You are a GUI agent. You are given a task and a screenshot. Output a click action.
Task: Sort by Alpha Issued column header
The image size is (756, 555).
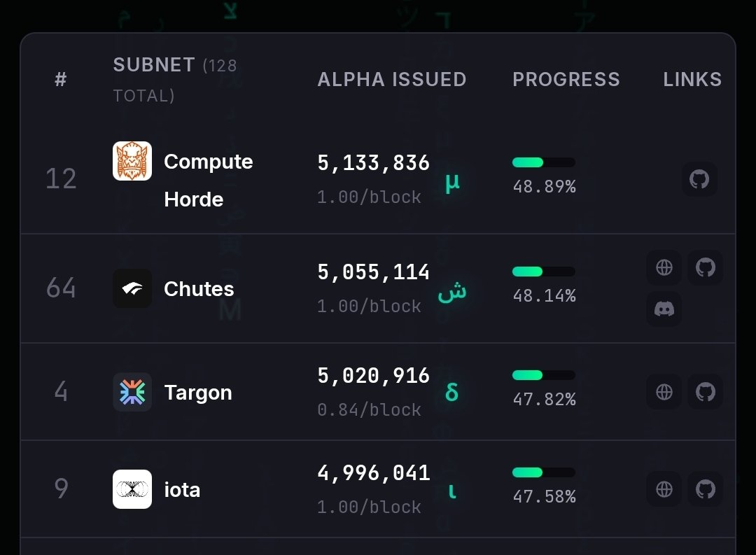click(391, 80)
